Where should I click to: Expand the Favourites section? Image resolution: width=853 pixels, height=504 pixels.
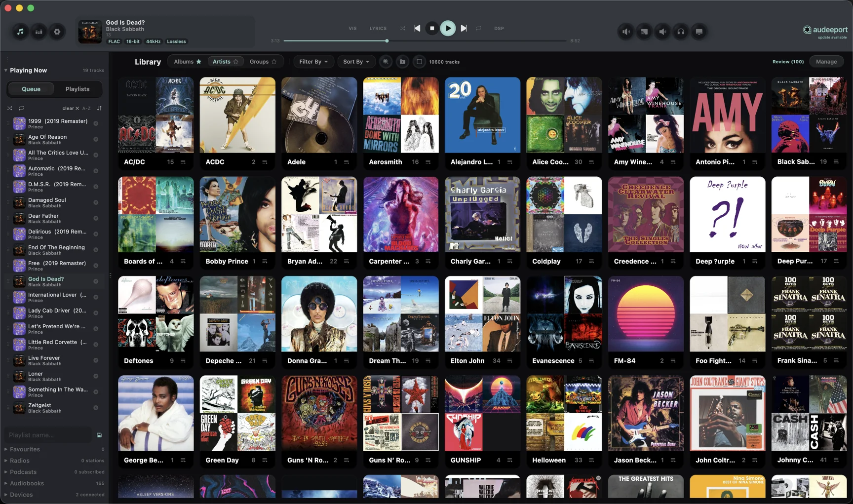coord(6,449)
